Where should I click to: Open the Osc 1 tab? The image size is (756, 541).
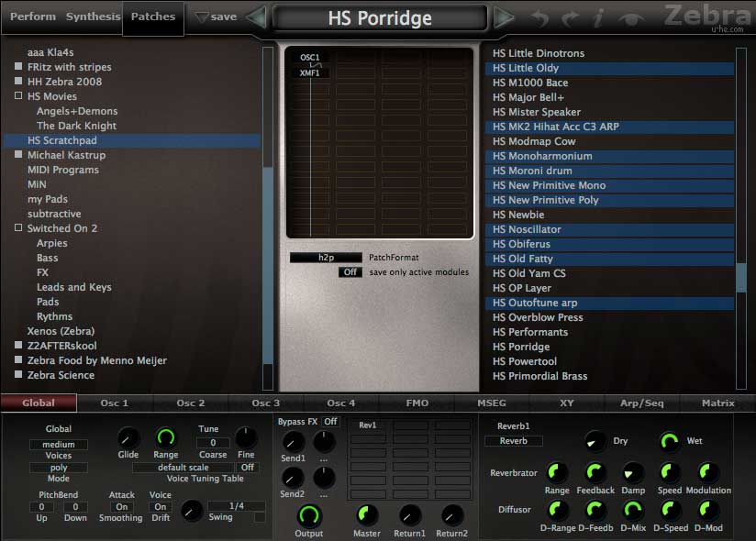(x=115, y=403)
